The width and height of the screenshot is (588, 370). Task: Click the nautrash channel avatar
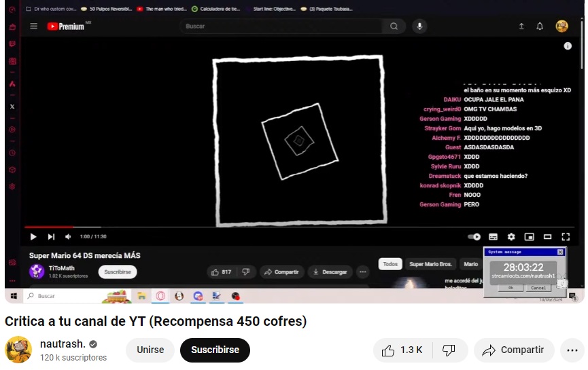tap(18, 350)
